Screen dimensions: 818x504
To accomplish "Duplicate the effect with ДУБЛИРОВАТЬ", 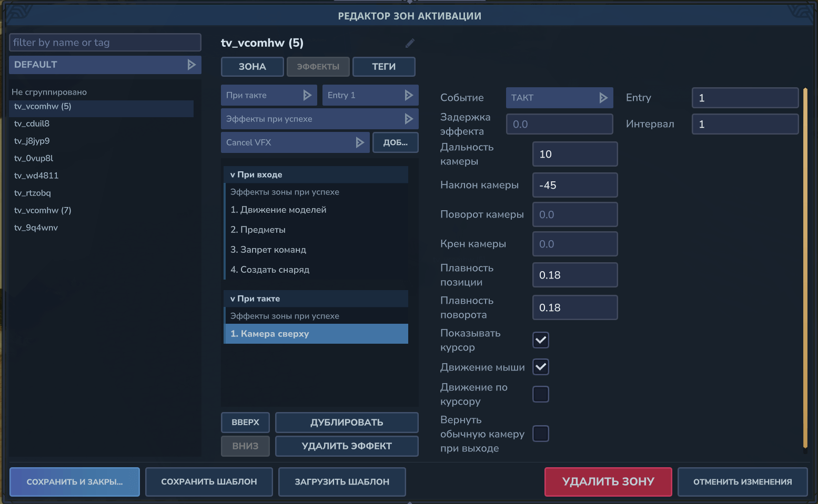I will pos(347,423).
